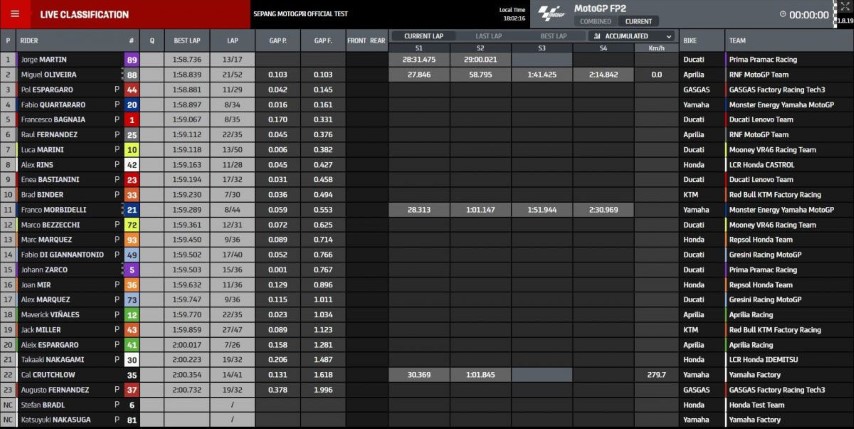854x429 pixels.
Task: Click Miguel Oliveira's number 88 badge
Action: 131,75
